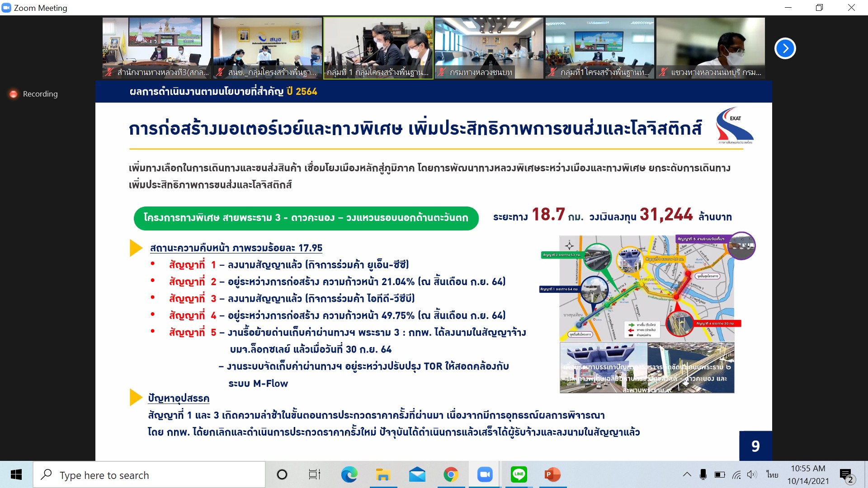Toggle the speaker volume tray icon
This screenshot has height=488, width=868.
(x=752, y=474)
